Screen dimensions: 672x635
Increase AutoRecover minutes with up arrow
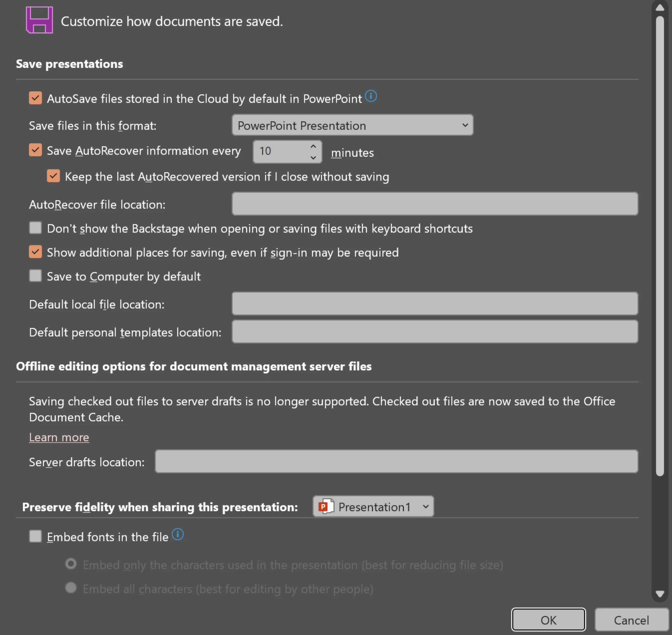click(313, 146)
